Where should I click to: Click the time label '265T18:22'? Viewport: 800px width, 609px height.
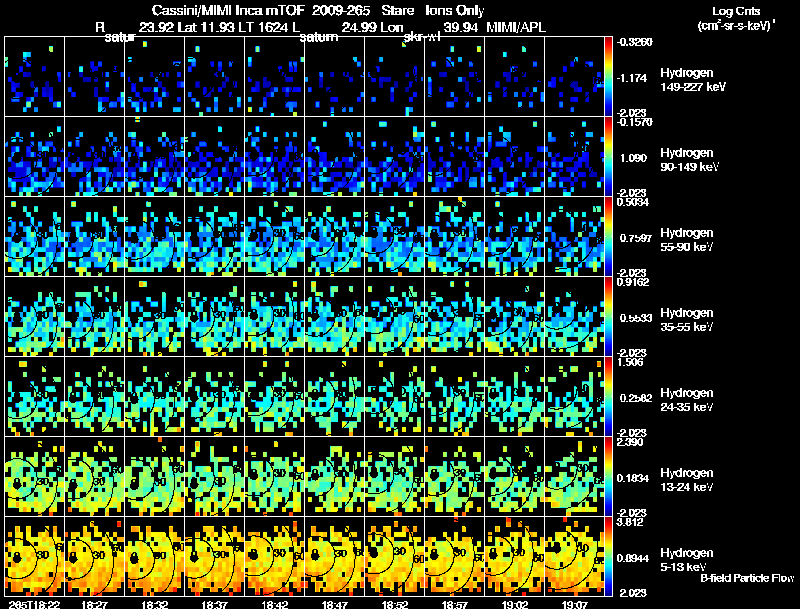[35, 604]
